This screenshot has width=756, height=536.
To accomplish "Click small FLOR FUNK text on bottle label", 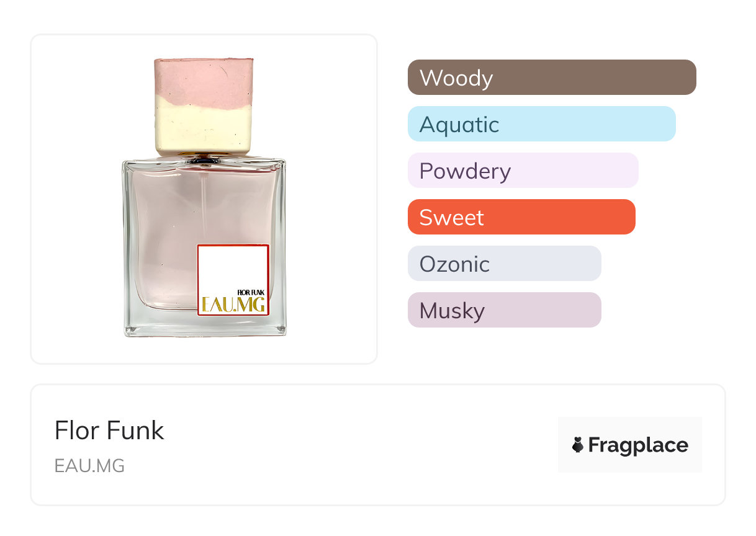I will pyautogui.click(x=251, y=292).
